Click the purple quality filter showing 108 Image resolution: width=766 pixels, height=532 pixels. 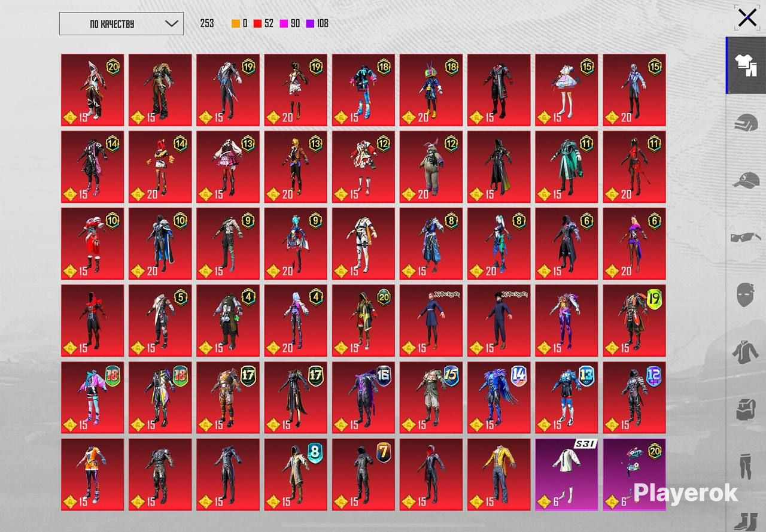[x=317, y=24]
